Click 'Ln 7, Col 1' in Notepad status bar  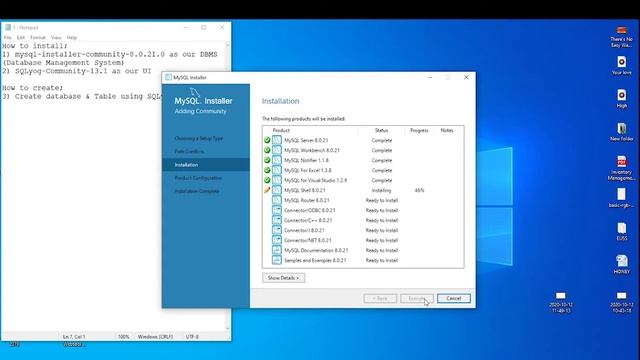click(74, 337)
